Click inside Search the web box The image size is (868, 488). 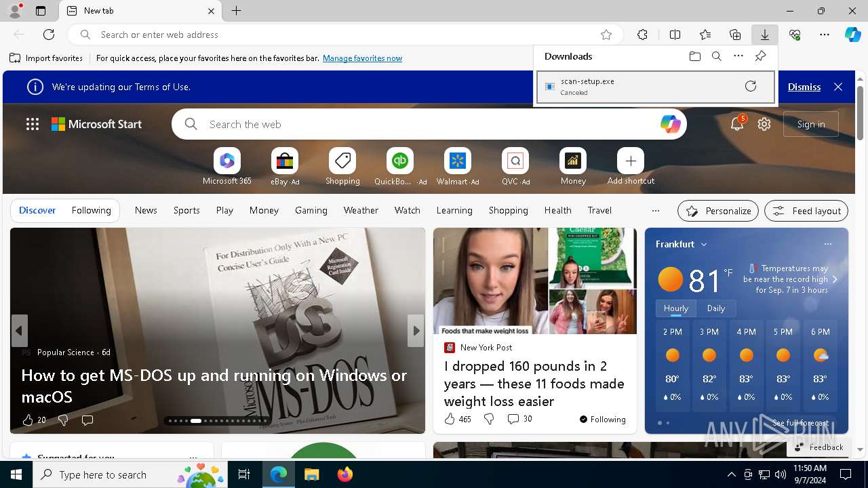(429, 124)
